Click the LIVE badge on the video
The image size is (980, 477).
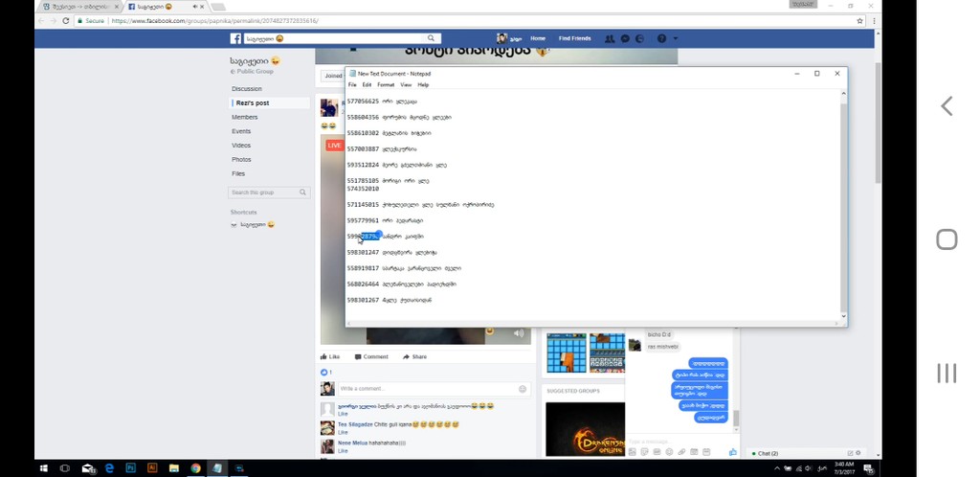point(334,145)
